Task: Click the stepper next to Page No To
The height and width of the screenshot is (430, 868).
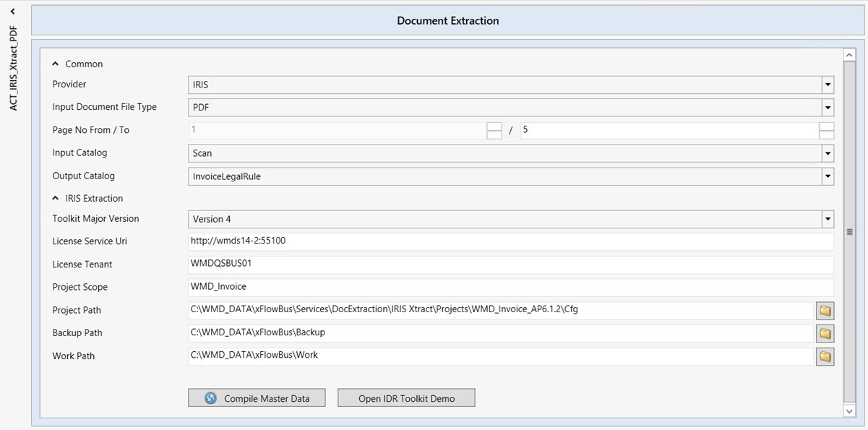Action: pos(826,130)
